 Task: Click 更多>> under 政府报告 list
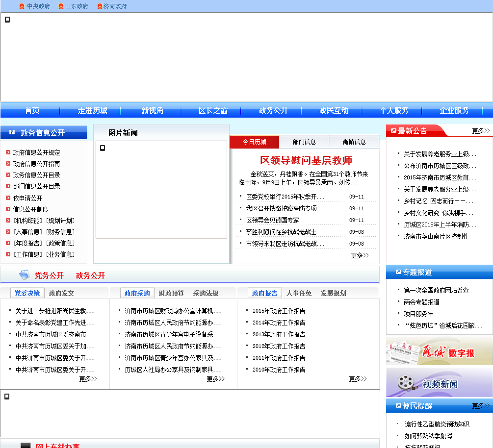[x=358, y=378]
